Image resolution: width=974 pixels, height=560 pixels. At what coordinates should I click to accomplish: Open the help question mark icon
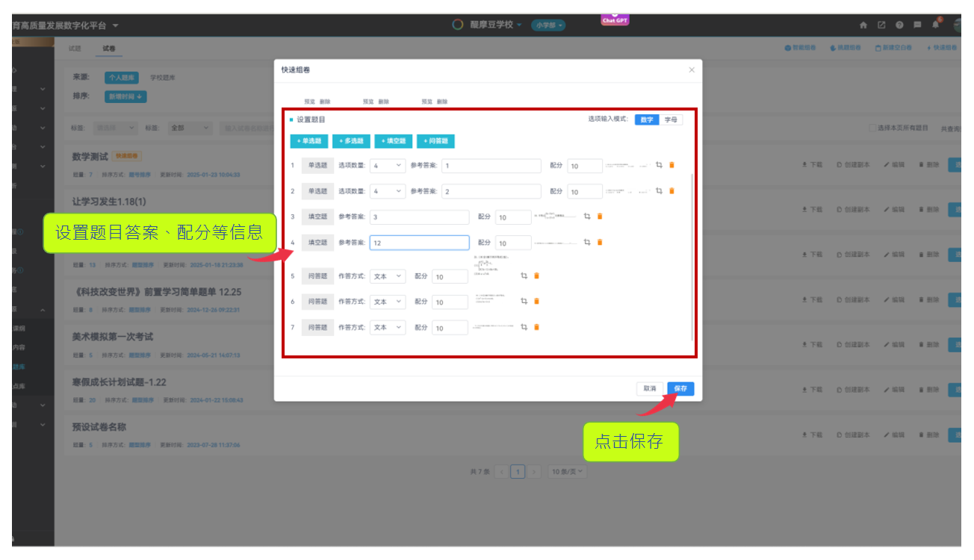coord(899,25)
